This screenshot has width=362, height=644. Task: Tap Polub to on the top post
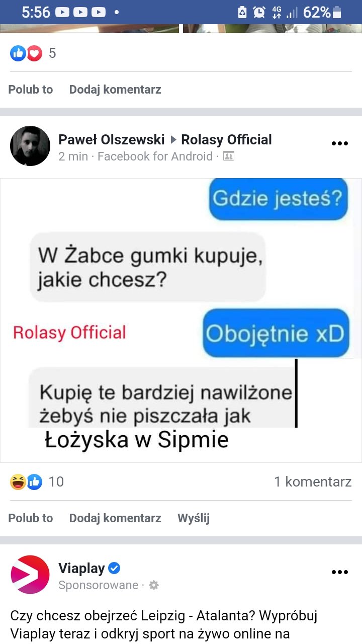(31, 90)
